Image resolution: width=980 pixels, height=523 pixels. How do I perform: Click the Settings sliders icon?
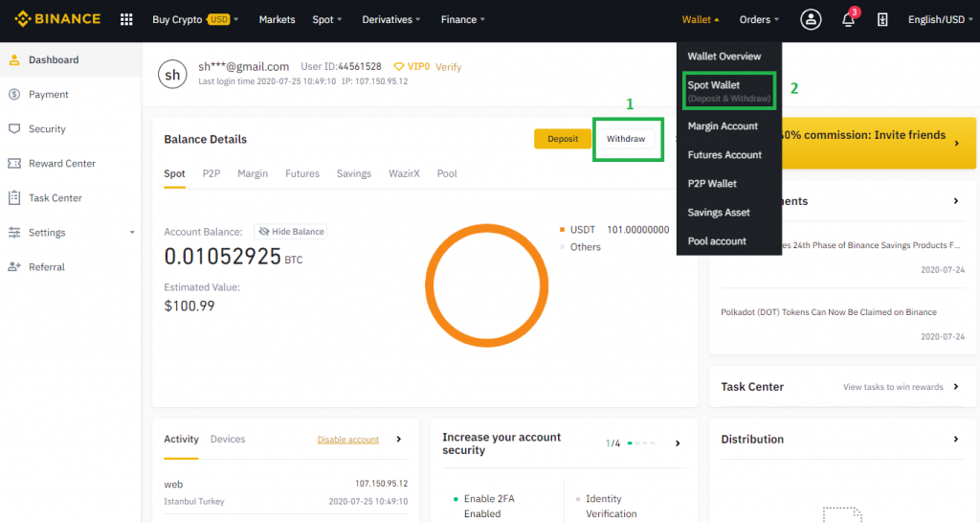tap(14, 232)
